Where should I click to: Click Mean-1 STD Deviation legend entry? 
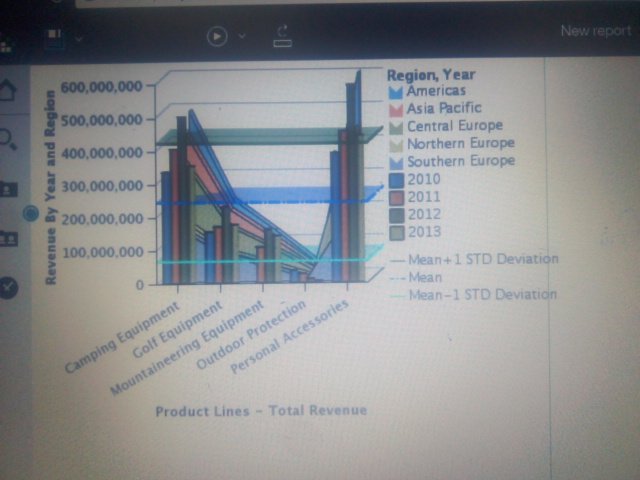click(x=473, y=295)
